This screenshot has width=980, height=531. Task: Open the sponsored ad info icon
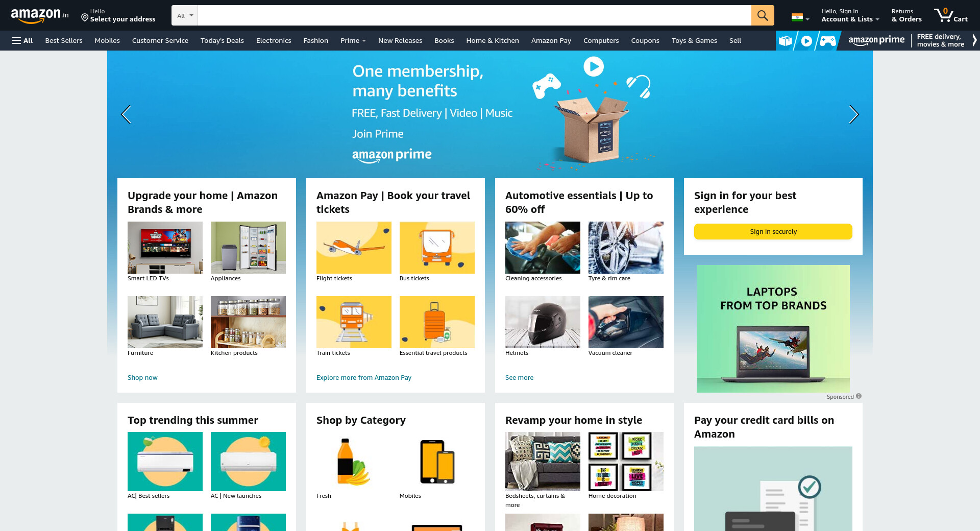click(x=859, y=396)
